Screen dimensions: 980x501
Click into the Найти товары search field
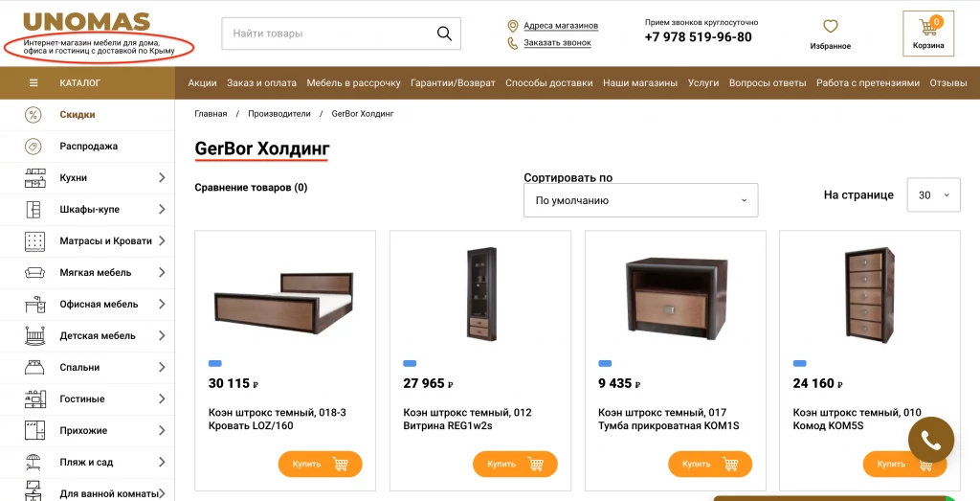pos(330,34)
